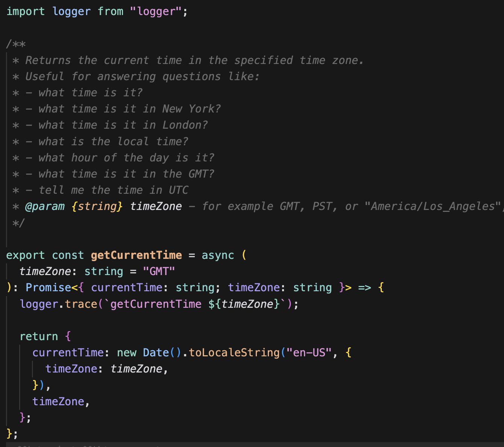The width and height of the screenshot is (504, 447).
Task: Click the {string} type in JSDoc
Action: (97, 206)
